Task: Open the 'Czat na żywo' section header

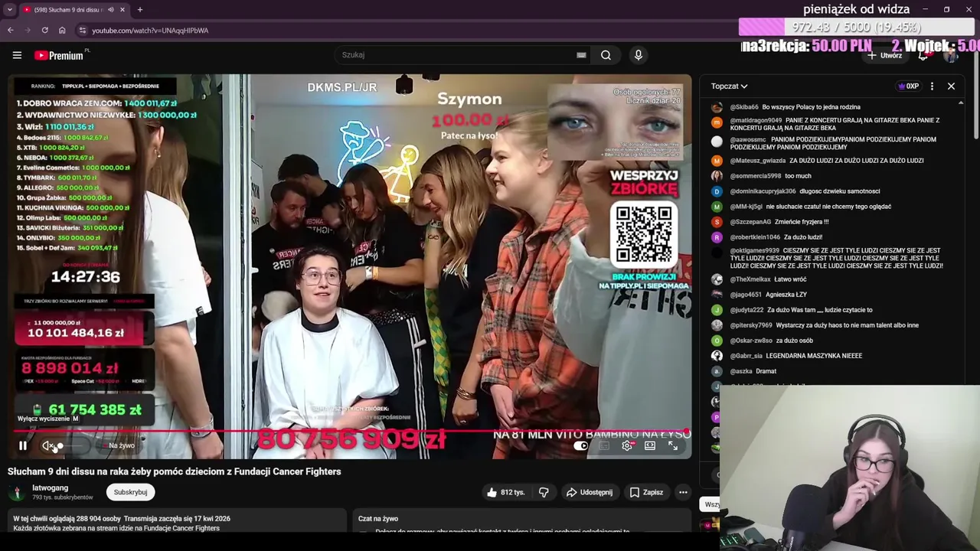Action: [378, 518]
